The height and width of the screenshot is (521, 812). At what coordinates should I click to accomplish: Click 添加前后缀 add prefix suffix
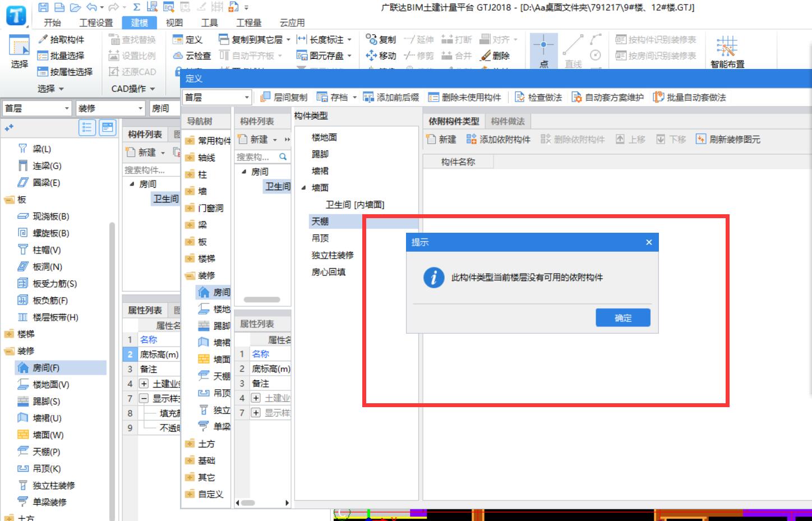(x=391, y=97)
